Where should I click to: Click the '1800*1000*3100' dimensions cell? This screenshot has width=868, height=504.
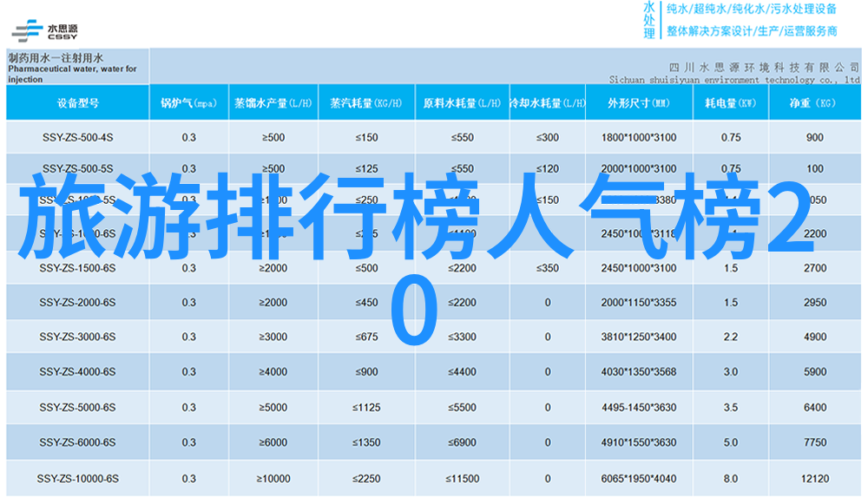639,137
